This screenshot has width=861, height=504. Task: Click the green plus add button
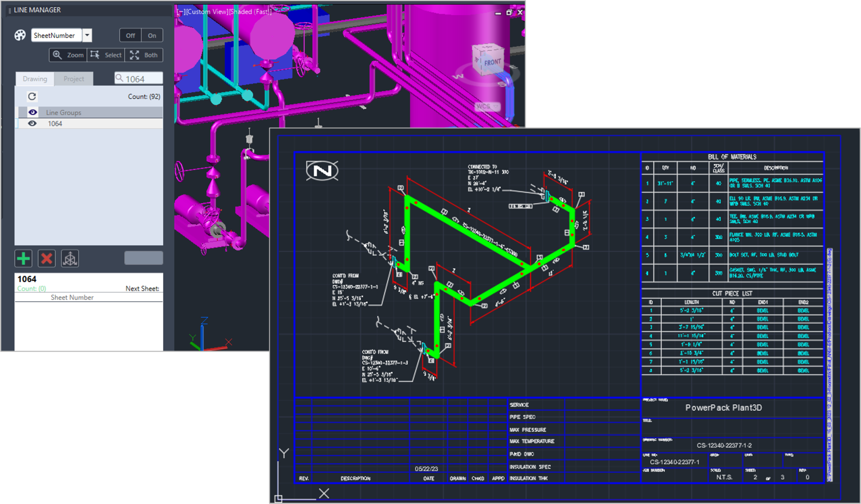click(x=23, y=259)
